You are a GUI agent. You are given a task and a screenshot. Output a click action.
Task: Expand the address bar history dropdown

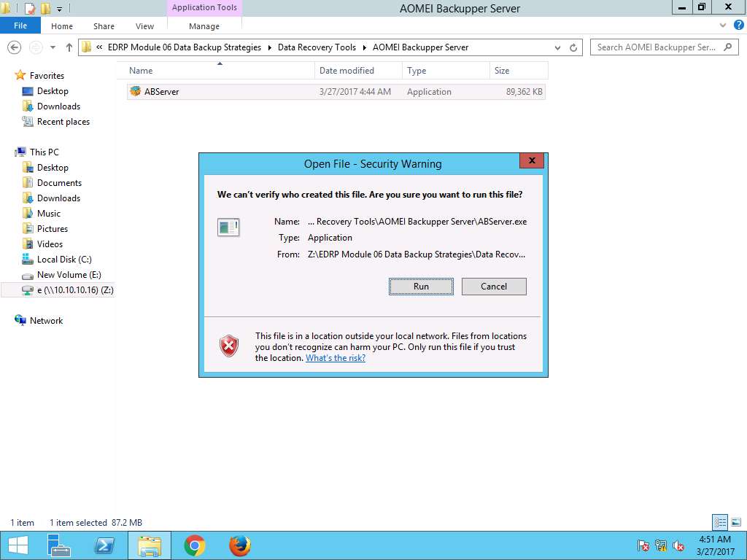pos(557,47)
